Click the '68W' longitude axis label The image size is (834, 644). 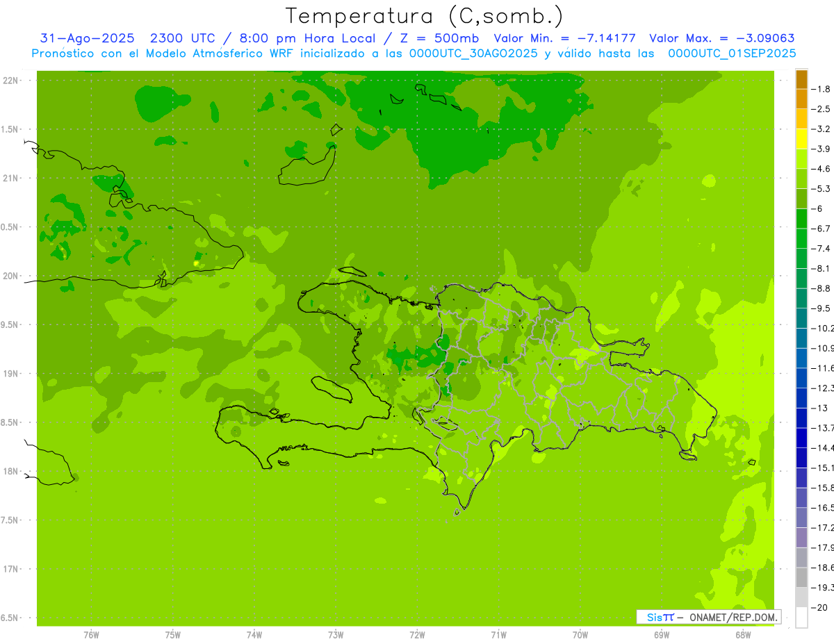[x=743, y=635]
